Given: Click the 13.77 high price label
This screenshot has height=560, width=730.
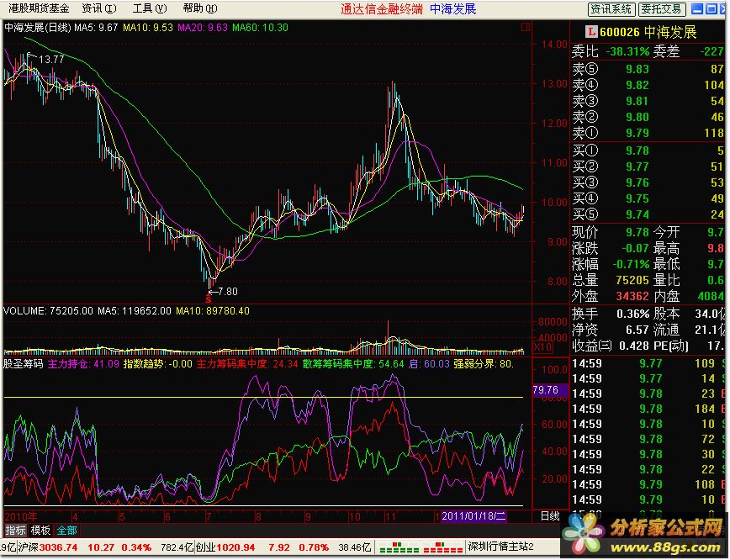Looking at the screenshot, I should click(51, 59).
